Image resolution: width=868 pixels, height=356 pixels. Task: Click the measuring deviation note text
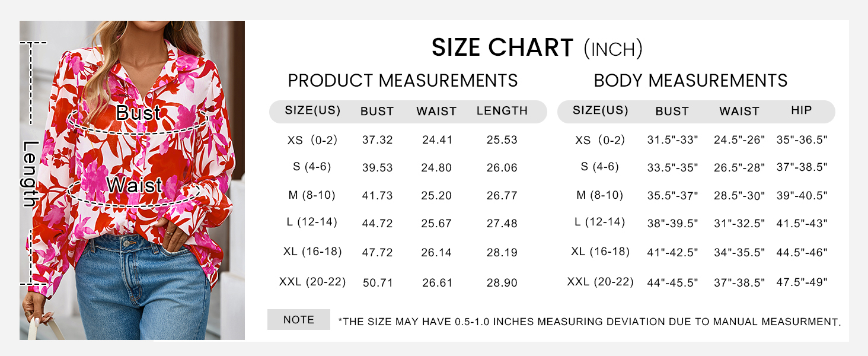[589, 322]
